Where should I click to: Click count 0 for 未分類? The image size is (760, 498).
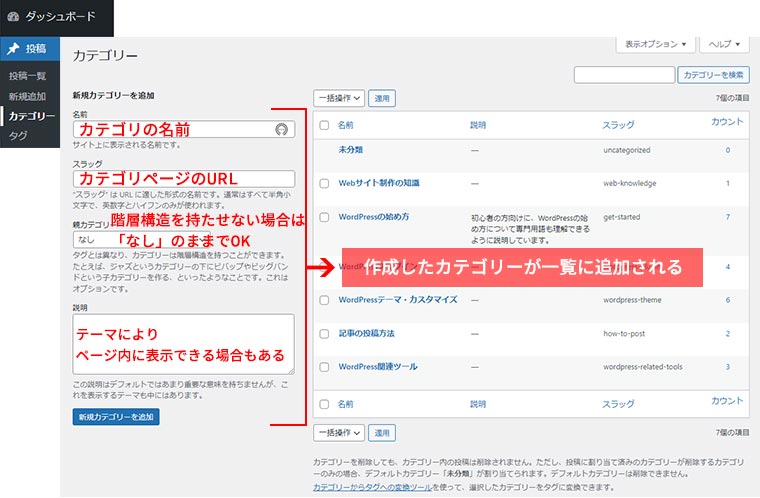pos(728,150)
